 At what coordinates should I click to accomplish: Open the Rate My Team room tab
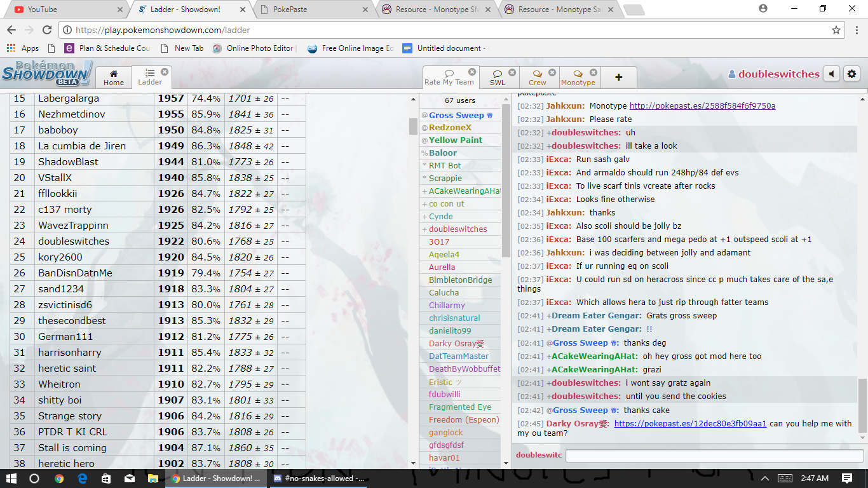pos(449,77)
